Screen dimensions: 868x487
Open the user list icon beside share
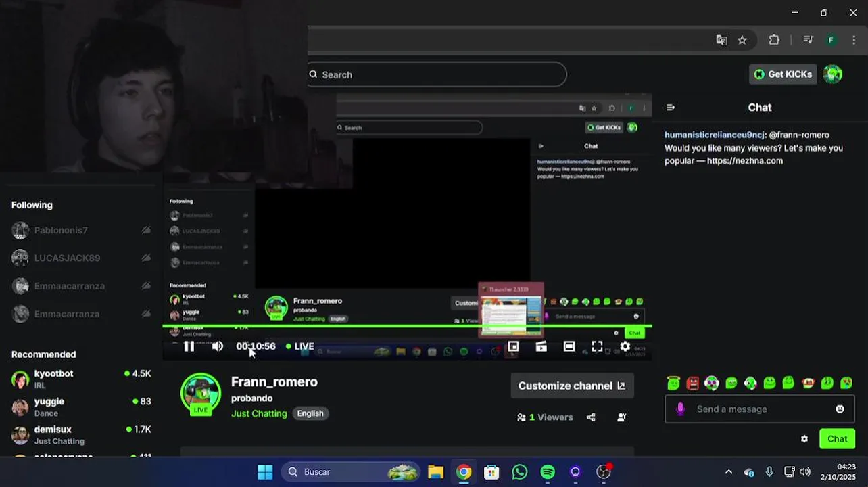(621, 417)
